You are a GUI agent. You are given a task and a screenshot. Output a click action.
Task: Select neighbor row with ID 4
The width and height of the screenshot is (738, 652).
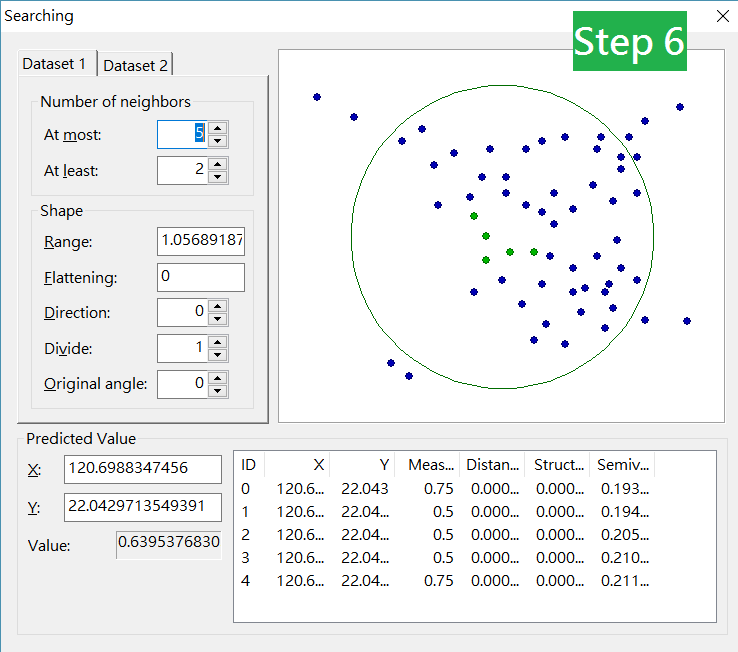pyautogui.click(x=445, y=581)
